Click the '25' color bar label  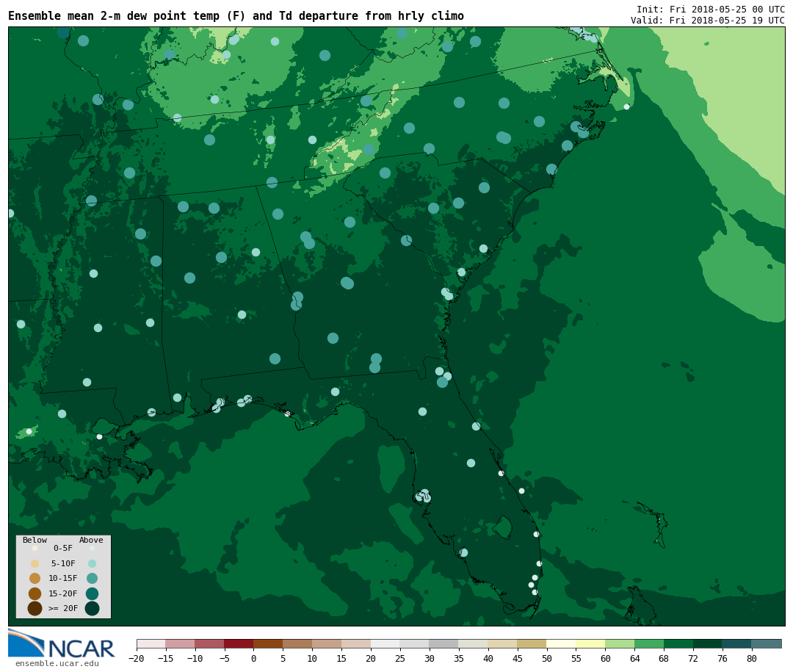point(400,658)
